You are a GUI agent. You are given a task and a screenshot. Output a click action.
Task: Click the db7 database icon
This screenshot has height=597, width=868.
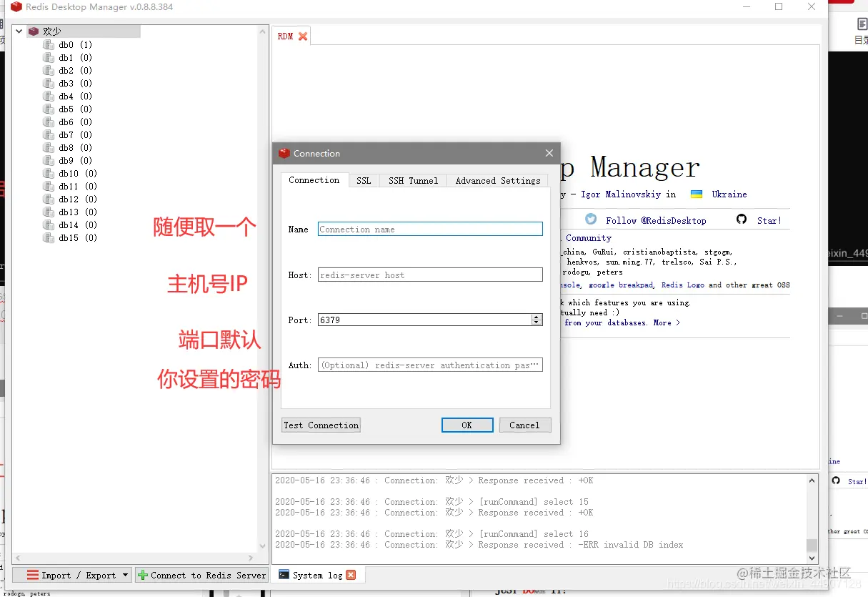(49, 135)
